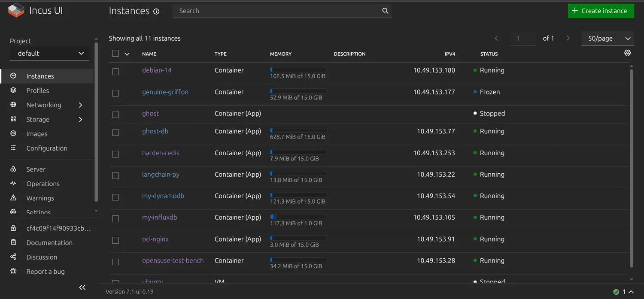Sort by the NAME column header
This screenshot has width=644, height=299.
click(x=149, y=54)
